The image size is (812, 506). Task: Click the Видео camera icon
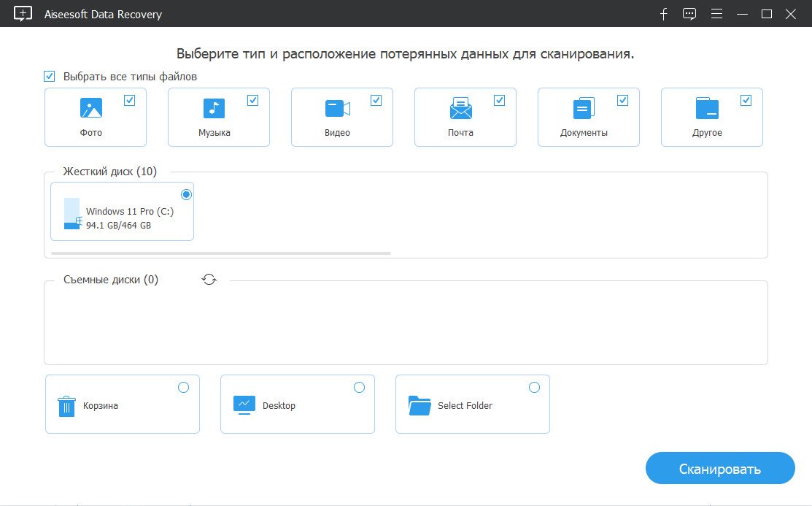pos(338,108)
